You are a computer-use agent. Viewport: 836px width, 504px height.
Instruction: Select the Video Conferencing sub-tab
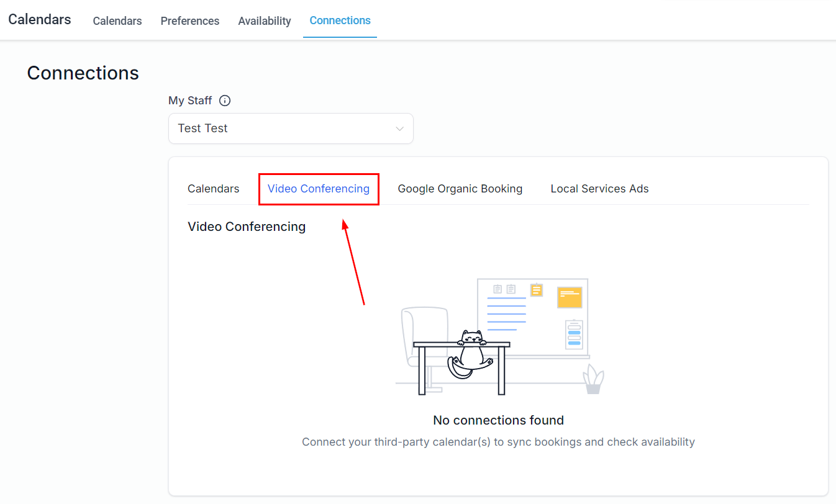(319, 189)
